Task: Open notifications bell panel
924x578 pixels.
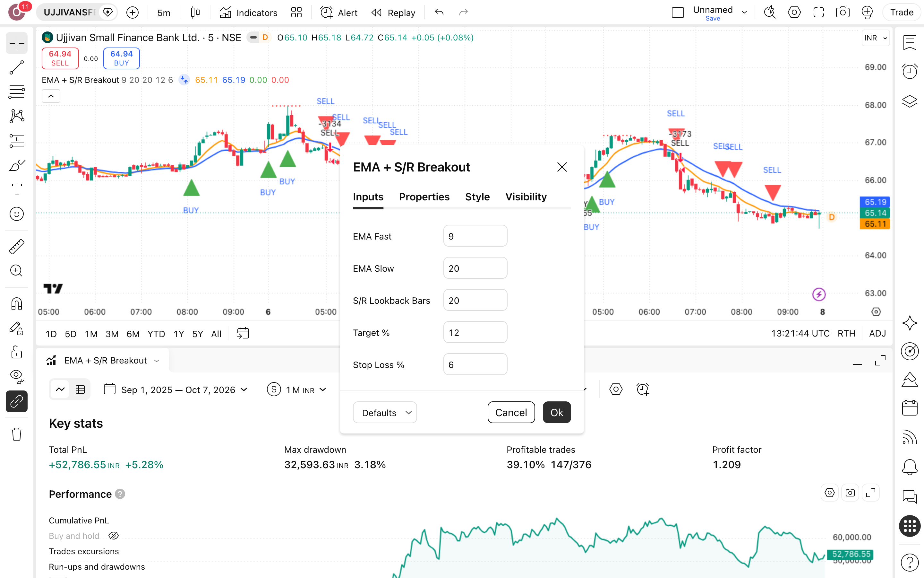Action: coord(910,467)
